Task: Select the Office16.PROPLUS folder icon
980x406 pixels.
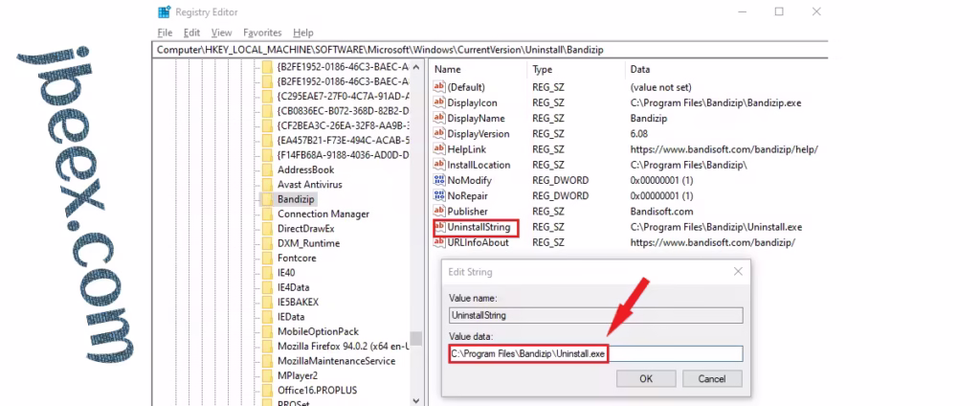Action: [x=267, y=391]
